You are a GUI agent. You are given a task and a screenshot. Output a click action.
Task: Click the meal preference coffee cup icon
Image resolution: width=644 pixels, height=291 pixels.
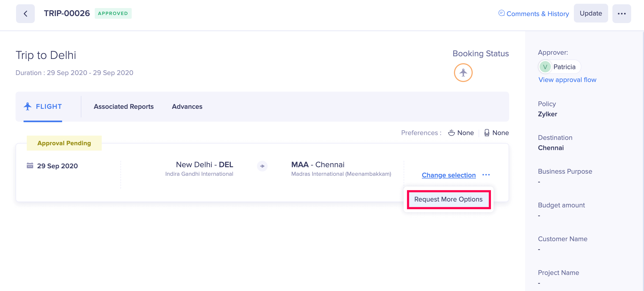451,132
